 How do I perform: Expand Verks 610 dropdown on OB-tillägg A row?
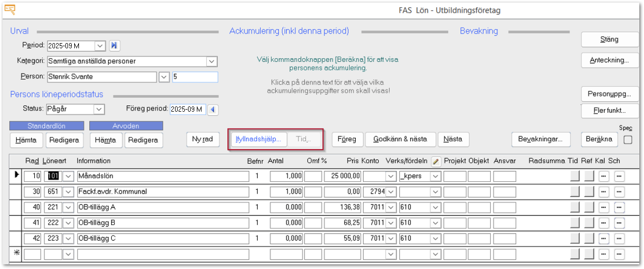point(436,208)
